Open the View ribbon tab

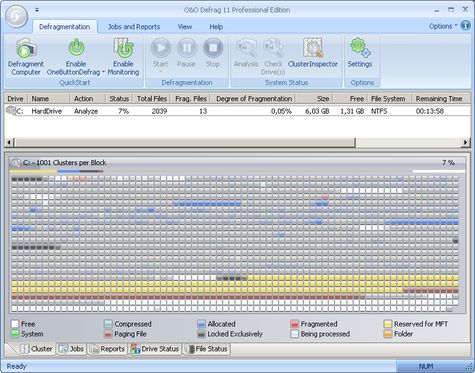pos(185,27)
